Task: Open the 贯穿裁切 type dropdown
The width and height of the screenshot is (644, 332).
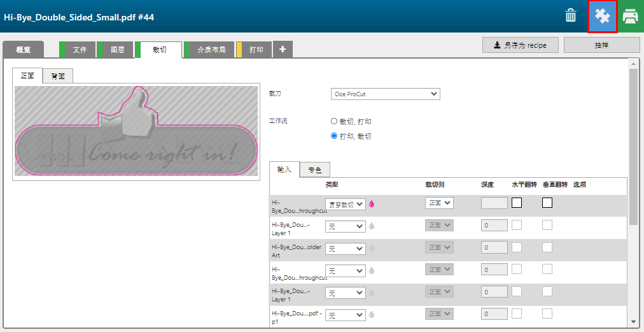Action: tap(346, 204)
